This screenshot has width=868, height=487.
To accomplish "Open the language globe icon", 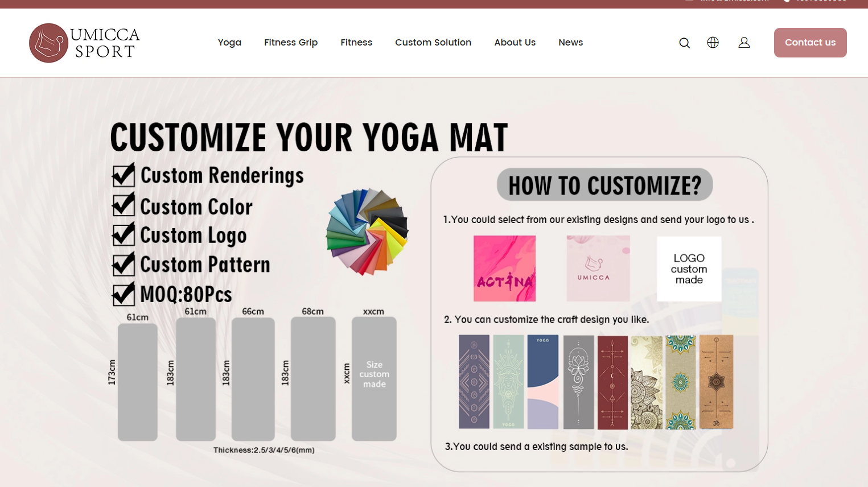I will click(713, 43).
